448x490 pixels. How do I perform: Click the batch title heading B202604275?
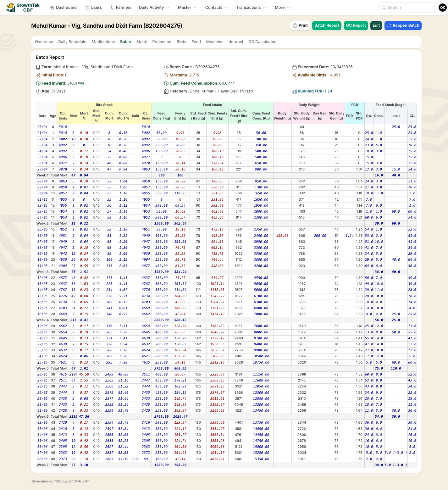[107, 26]
